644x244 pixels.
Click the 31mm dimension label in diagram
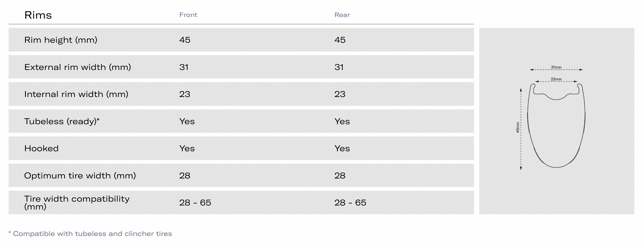(556, 67)
